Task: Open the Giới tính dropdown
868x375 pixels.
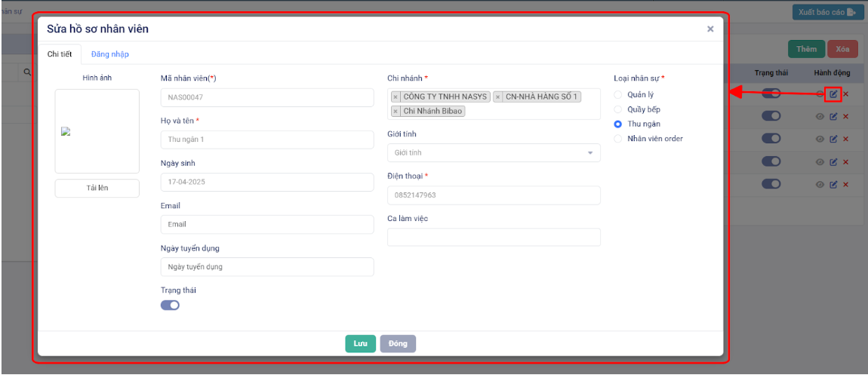Action: tap(494, 153)
